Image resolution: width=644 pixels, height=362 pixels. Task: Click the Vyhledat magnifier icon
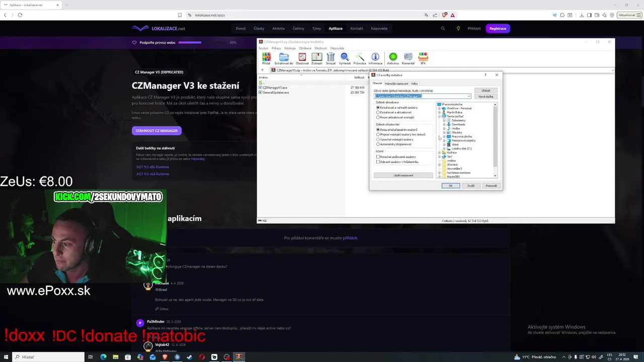pos(345,58)
